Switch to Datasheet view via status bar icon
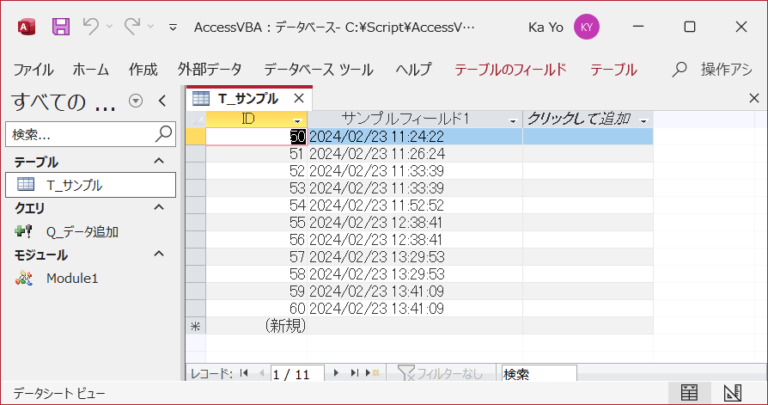This screenshot has height=405, width=768. (x=689, y=392)
